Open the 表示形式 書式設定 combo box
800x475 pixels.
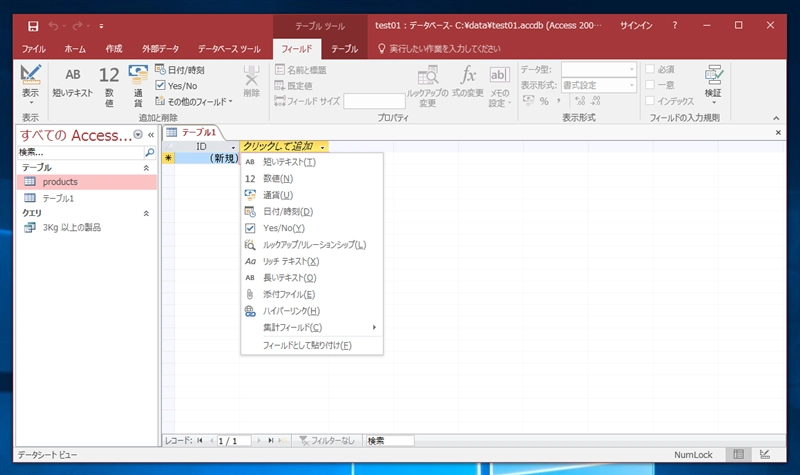pos(598,85)
